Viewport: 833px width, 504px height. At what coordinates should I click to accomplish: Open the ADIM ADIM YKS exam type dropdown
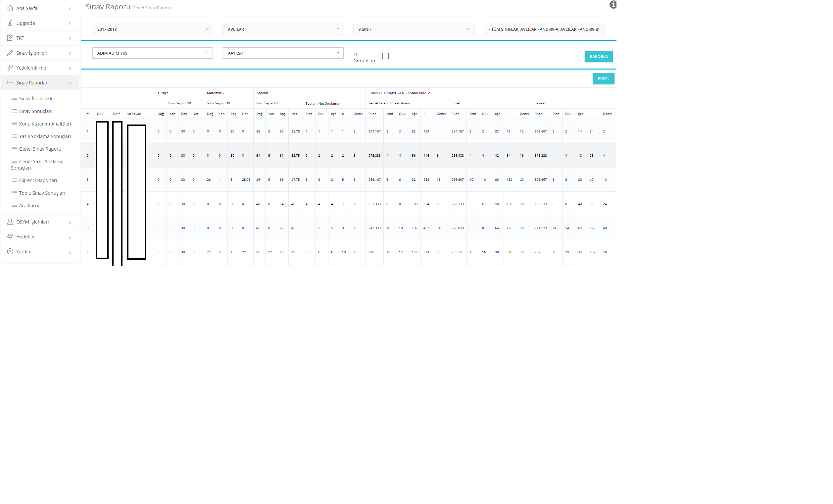point(153,53)
